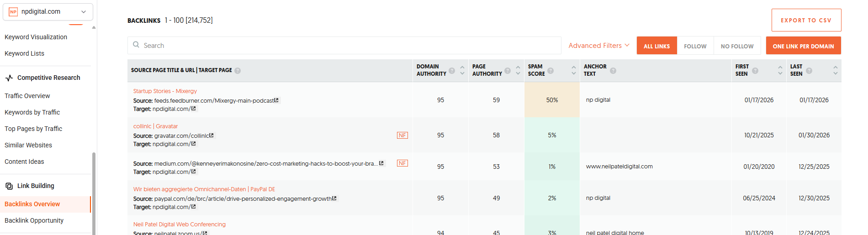Click the Competitive Research pulse icon
868x235 pixels.
9,78
